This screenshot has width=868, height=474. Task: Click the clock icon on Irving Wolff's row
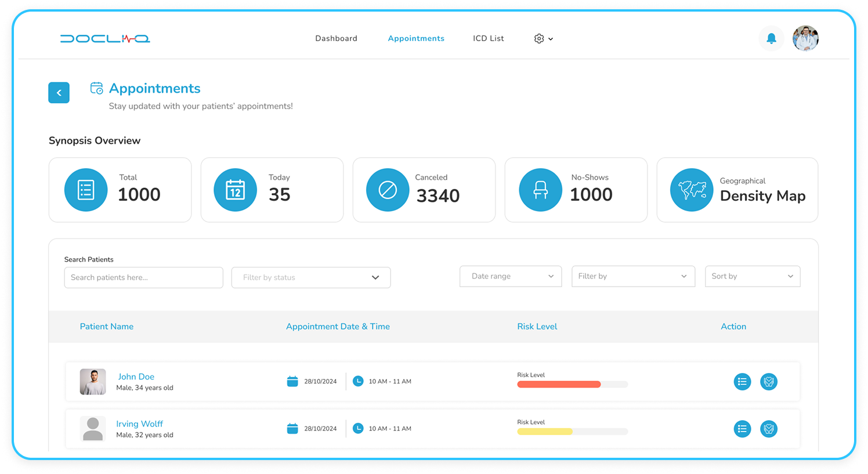pyautogui.click(x=357, y=428)
